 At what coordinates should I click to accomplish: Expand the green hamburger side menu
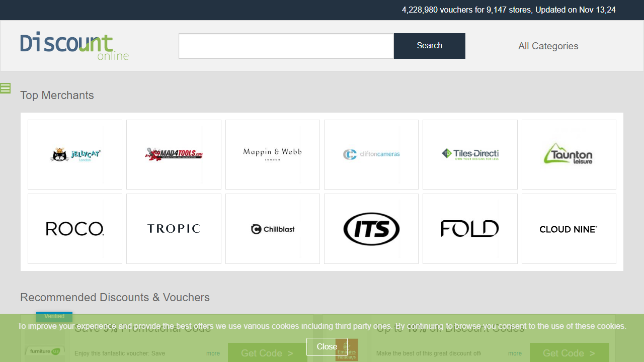click(x=6, y=88)
